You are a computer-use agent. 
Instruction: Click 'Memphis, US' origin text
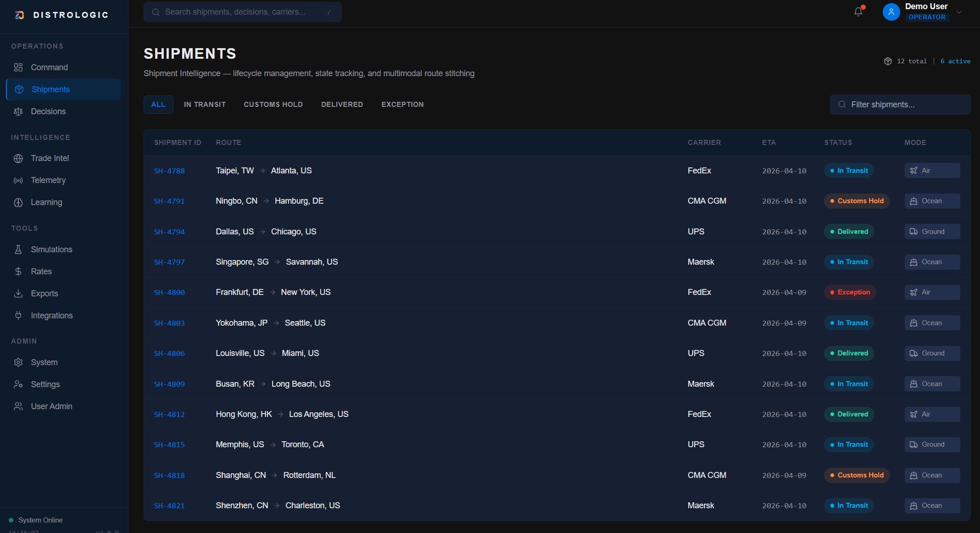tap(239, 444)
